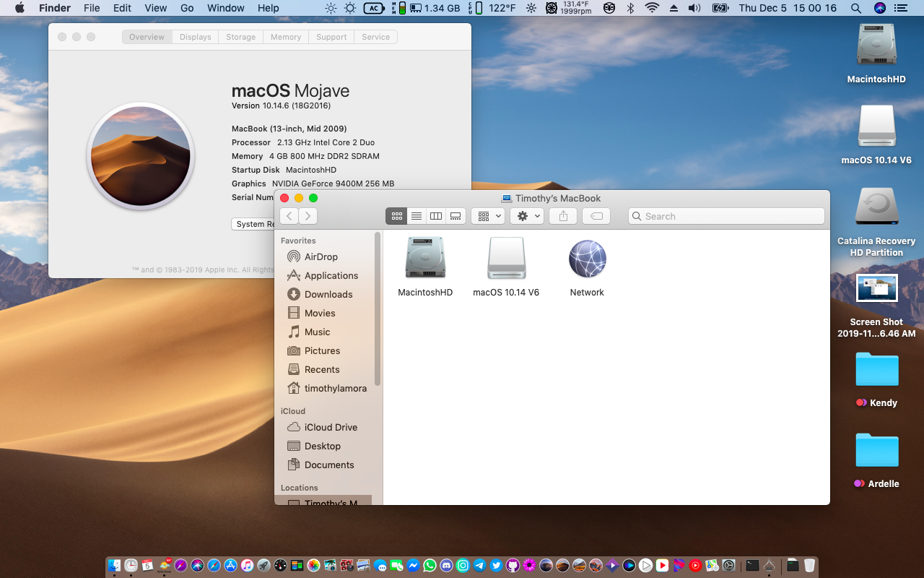Open the gear Action menu in Finder
The width and height of the screenshot is (924, 578).
[527, 216]
